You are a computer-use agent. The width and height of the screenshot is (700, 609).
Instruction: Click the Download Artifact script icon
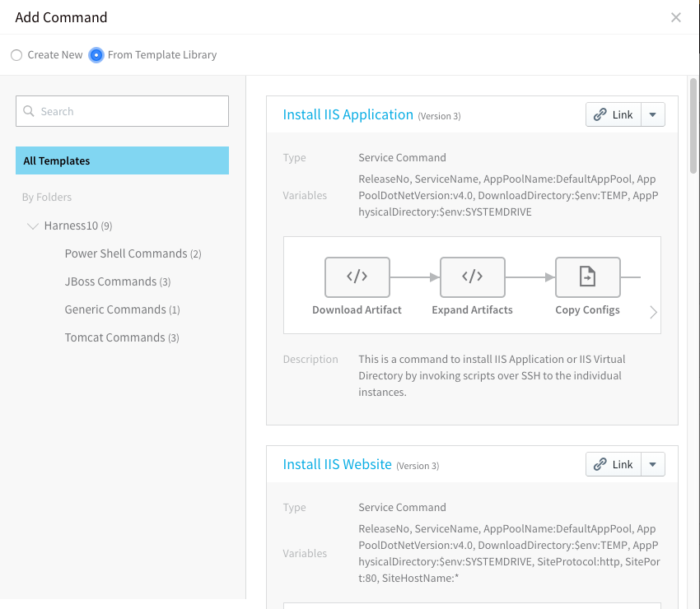point(357,277)
